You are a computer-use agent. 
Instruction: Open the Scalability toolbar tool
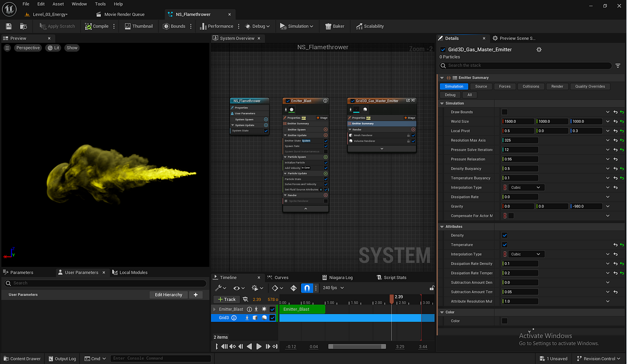point(370,26)
